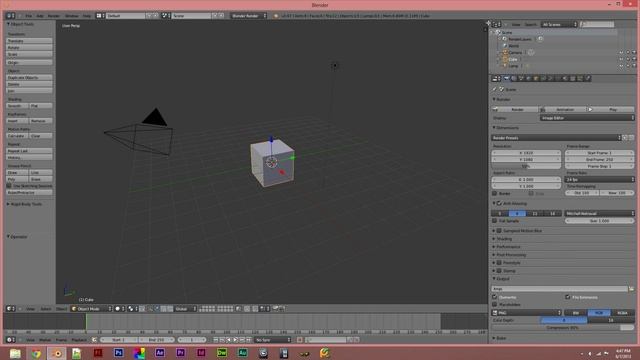
Task: Open the Select menu in viewport header
Action: 46,309
